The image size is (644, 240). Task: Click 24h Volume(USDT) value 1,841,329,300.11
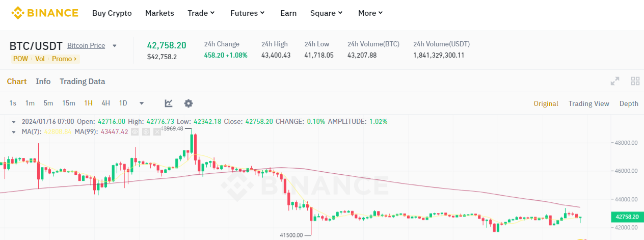point(439,55)
